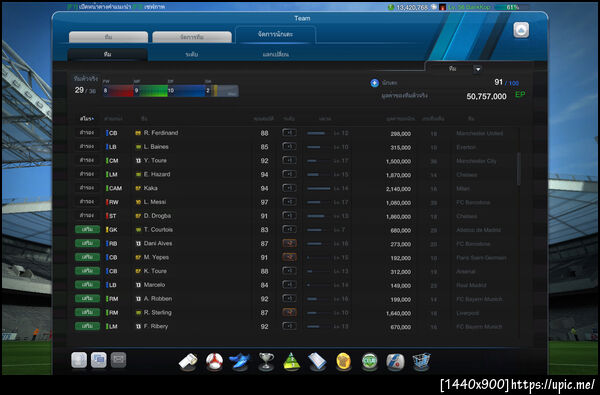
Task: Open the whistle icon in bottom dock
Action: [188, 361]
